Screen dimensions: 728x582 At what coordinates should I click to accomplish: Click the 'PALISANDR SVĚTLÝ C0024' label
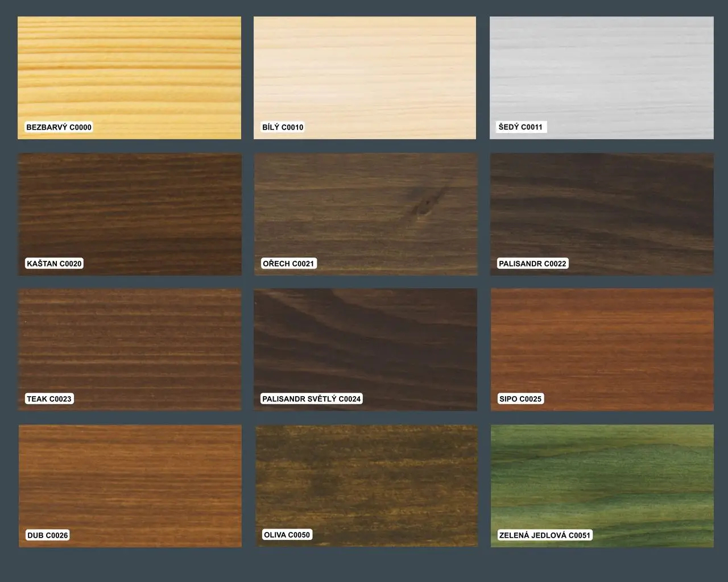tap(312, 399)
